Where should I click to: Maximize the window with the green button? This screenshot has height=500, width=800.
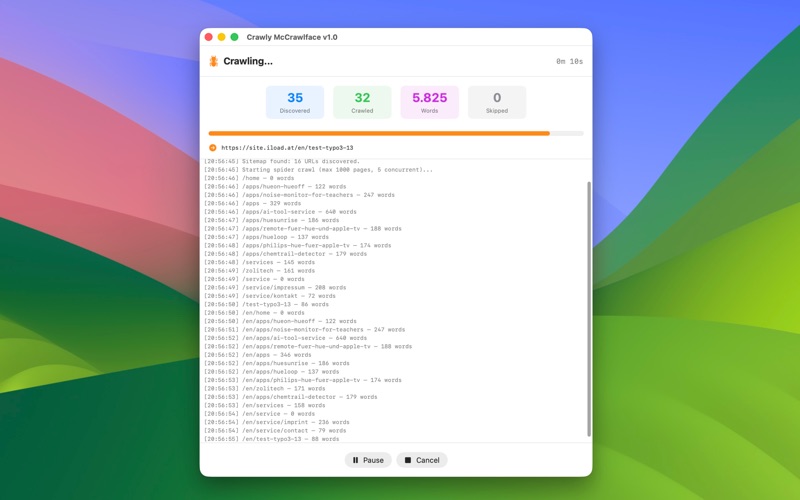[x=234, y=37]
